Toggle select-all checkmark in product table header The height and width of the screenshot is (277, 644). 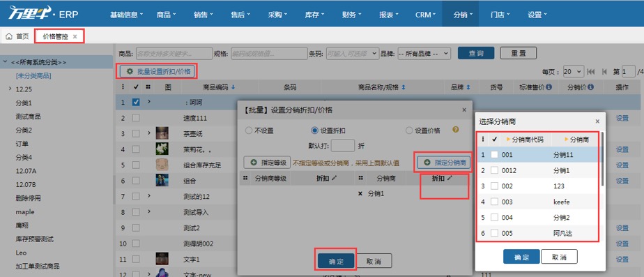136,87
